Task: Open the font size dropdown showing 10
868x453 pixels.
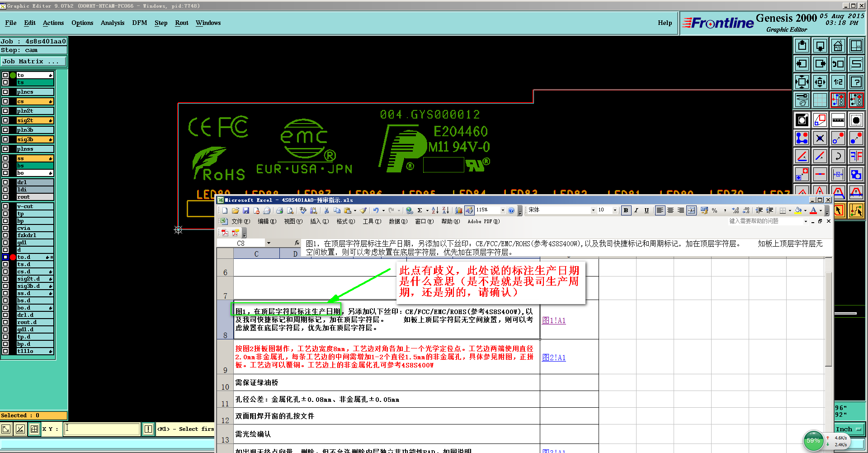Action: [x=615, y=210]
